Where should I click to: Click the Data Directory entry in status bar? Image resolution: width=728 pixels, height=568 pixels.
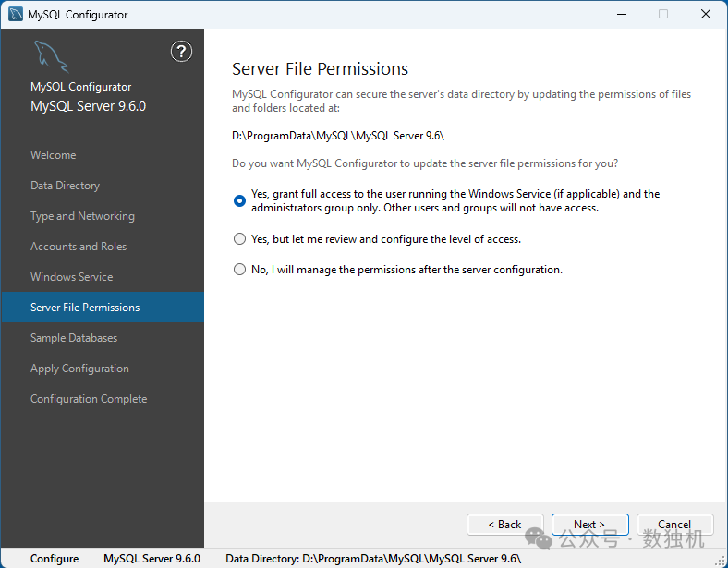coord(373,559)
